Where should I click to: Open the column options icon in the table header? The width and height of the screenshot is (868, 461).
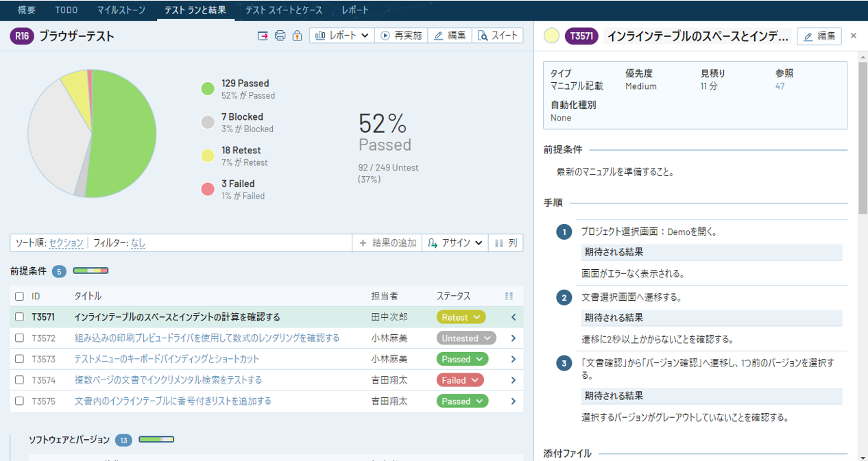509,296
